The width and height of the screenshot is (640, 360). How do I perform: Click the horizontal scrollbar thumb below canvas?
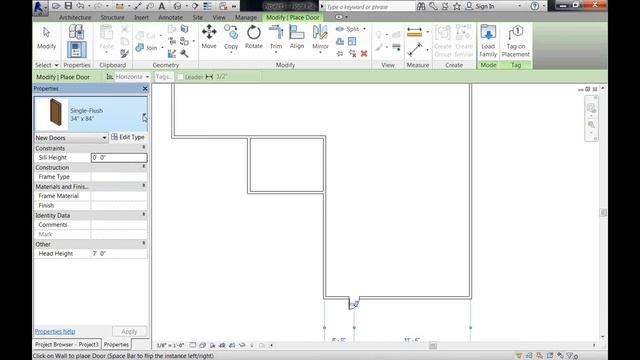[433, 346]
